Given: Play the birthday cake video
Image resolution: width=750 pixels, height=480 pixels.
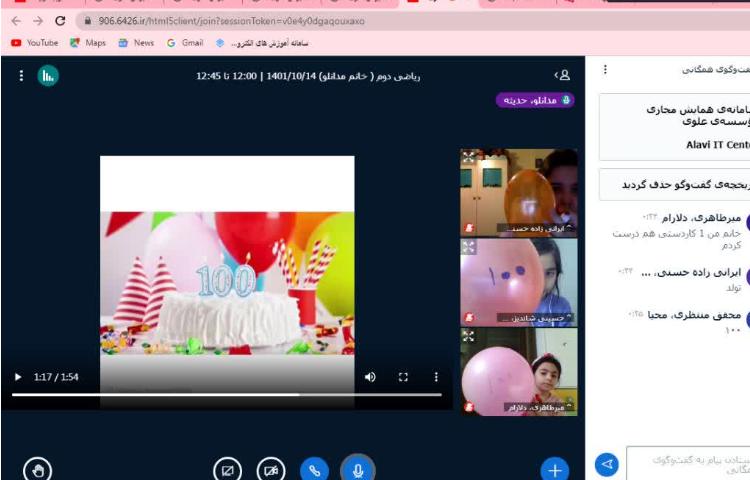Looking at the screenshot, I should [x=17, y=377].
